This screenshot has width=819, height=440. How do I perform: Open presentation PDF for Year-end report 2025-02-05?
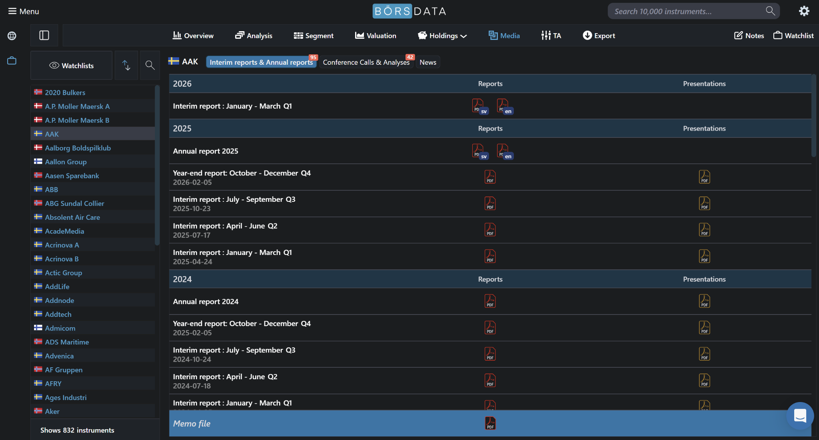point(705,328)
